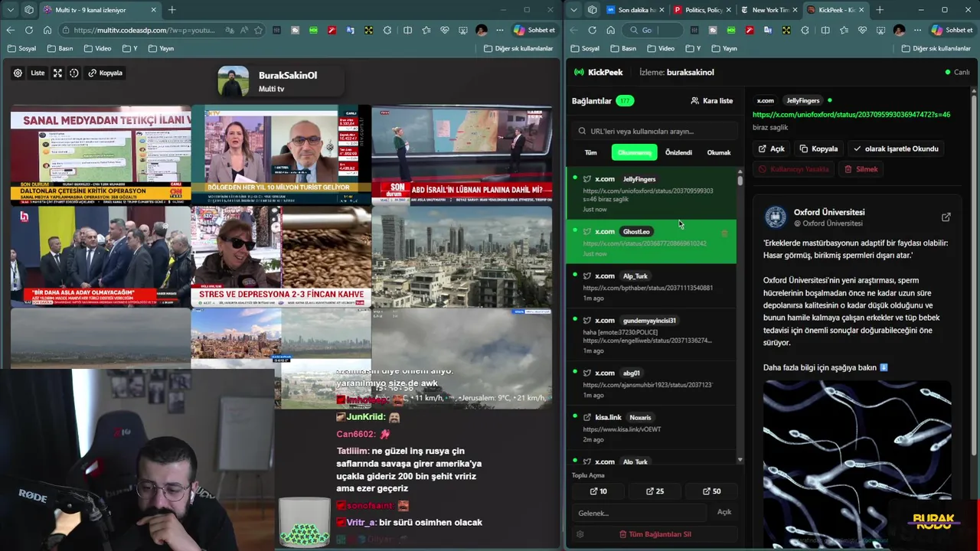Bulk open 25 links
The image size is (980, 551).
point(655,491)
